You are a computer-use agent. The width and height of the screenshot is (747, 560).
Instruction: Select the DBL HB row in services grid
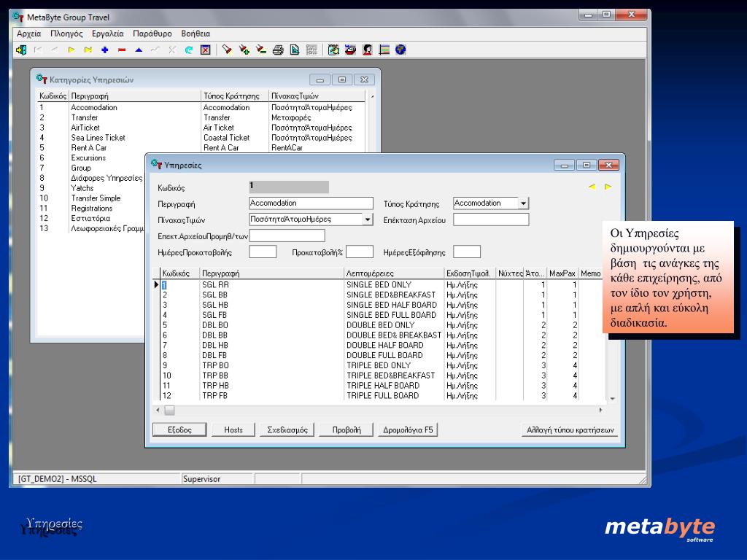379,345
